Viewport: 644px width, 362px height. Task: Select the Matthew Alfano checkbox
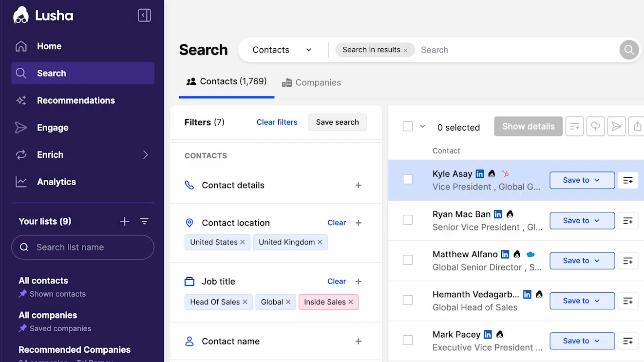pos(408,260)
